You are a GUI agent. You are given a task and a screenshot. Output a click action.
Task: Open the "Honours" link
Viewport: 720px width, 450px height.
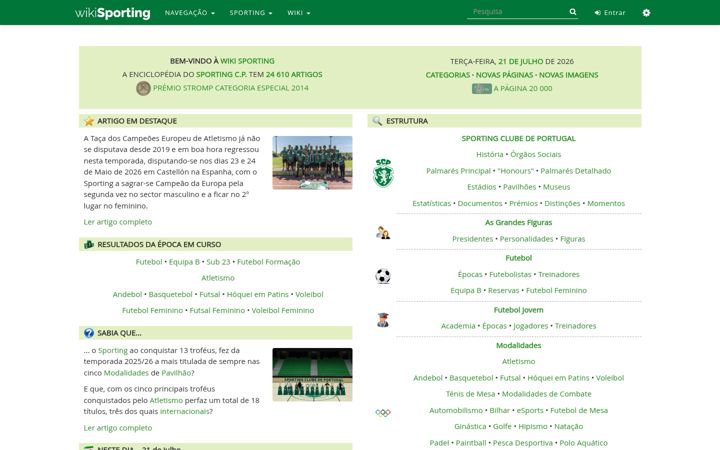[x=516, y=171]
